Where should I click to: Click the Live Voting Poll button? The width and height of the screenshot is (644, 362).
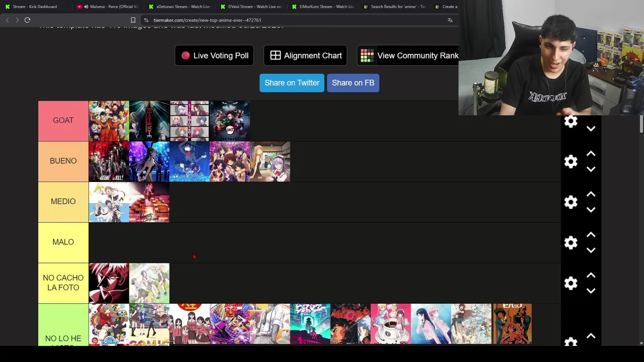coord(214,55)
